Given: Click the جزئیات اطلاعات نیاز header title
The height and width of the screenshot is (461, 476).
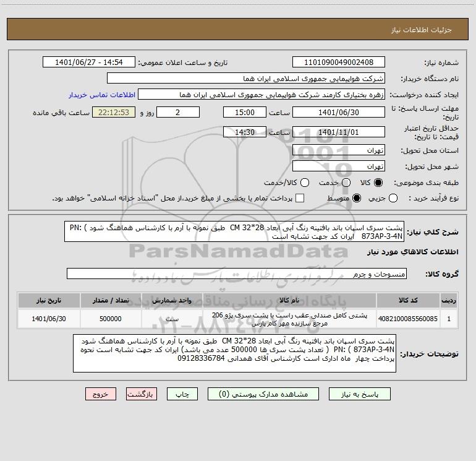Looking at the screenshot, I should coord(422,30).
